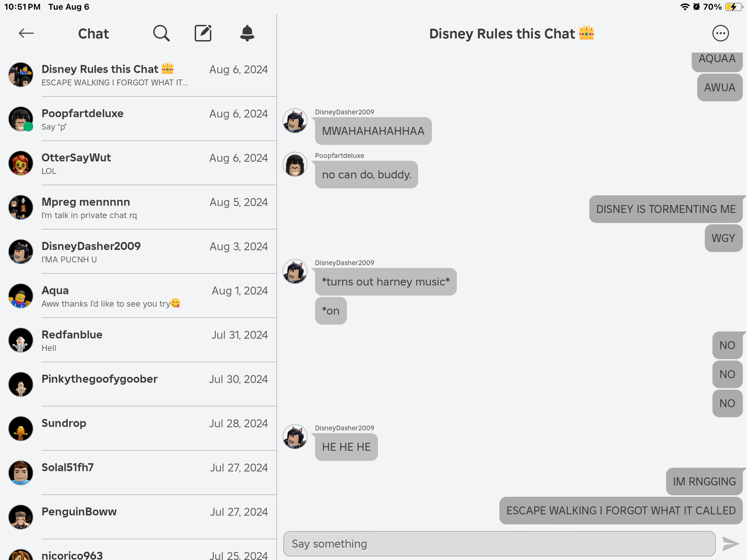
Task: Open the Pinkythegoofygoober conversation
Action: point(138,385)
